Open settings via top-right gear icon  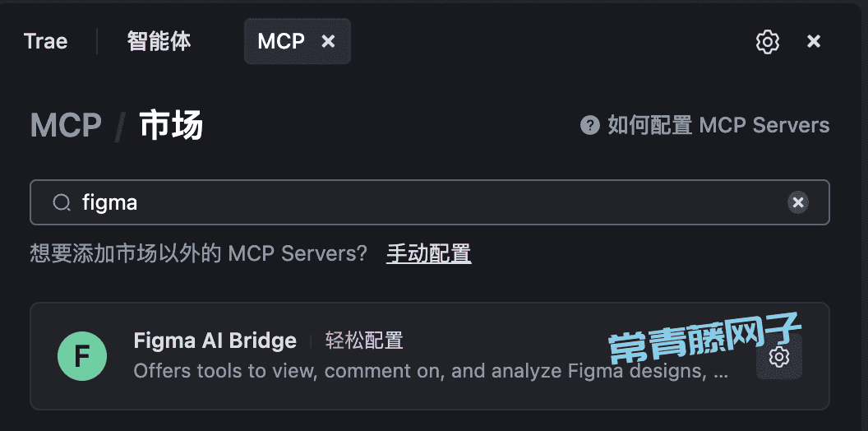[x=767, y=42]
